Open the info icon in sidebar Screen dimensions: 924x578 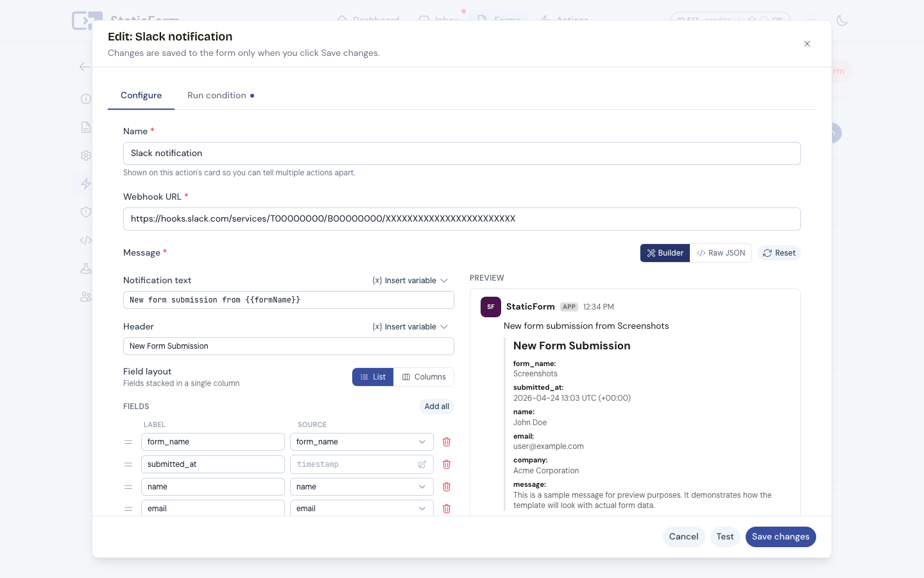[86, 99]
